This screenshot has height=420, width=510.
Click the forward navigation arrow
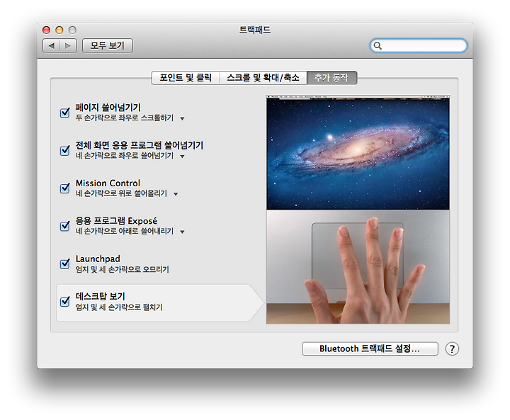coord(68,46)
